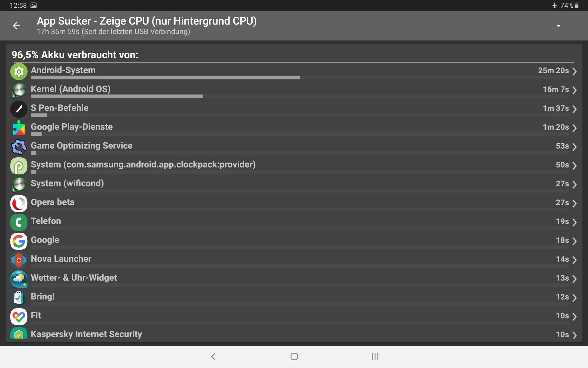This screenshot has height=368, width=588.
Task: Select the clockpack:provider System entry
Action: [x=294, y=166]
